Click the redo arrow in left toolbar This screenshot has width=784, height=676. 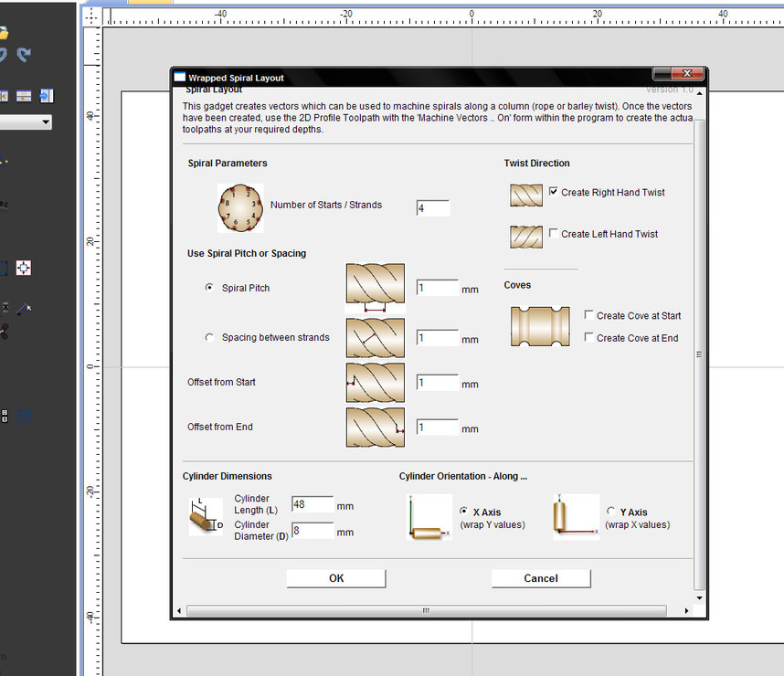coord(25,56)
